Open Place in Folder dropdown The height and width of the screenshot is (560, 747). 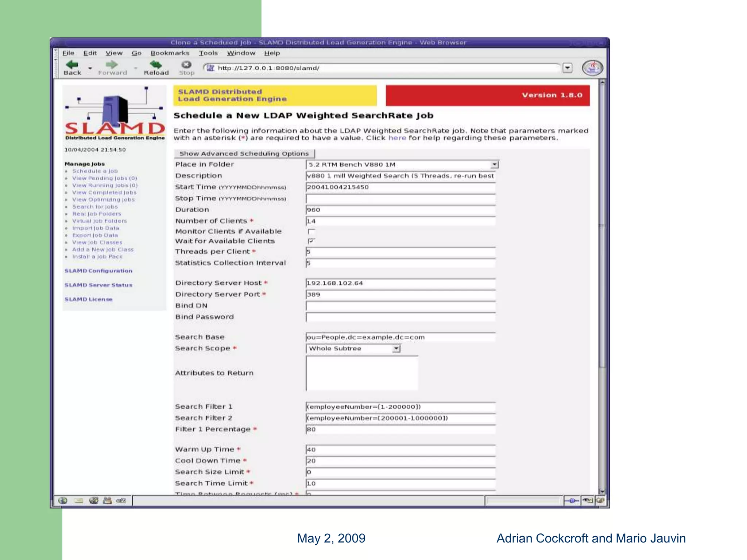(494, 164)
